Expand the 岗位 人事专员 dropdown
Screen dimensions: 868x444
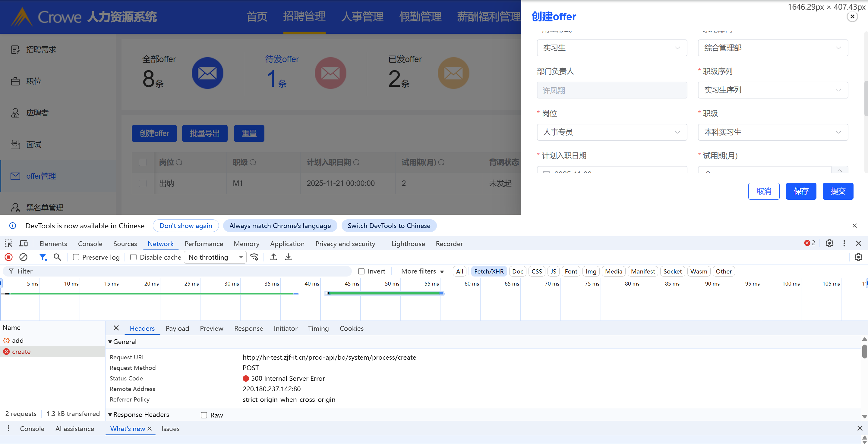611,132
